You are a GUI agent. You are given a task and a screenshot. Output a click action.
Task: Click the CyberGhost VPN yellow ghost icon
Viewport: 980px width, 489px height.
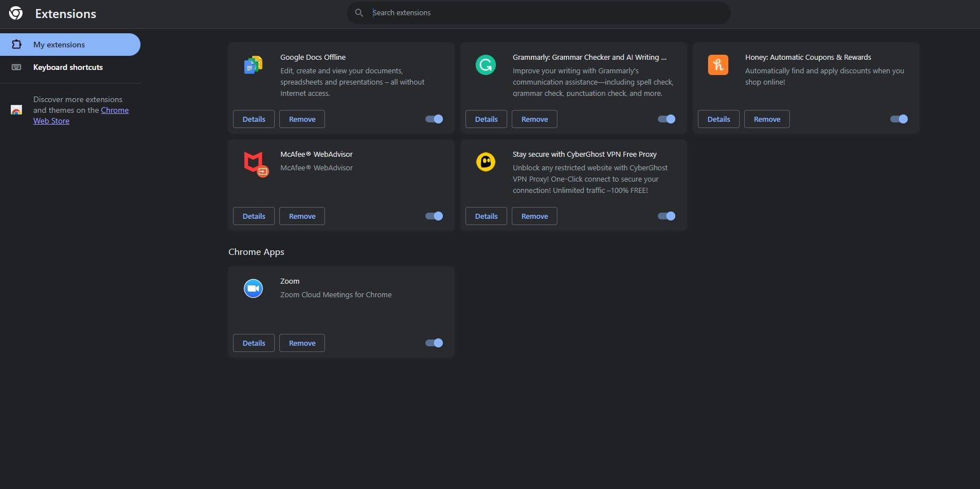[x=485, y=162]
